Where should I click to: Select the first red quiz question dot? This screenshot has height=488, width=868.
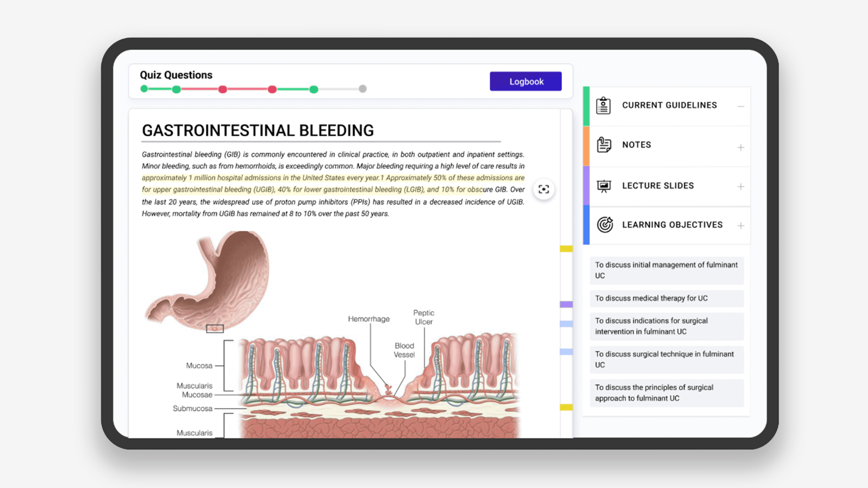pyautogui.click(x=223, y=89)
